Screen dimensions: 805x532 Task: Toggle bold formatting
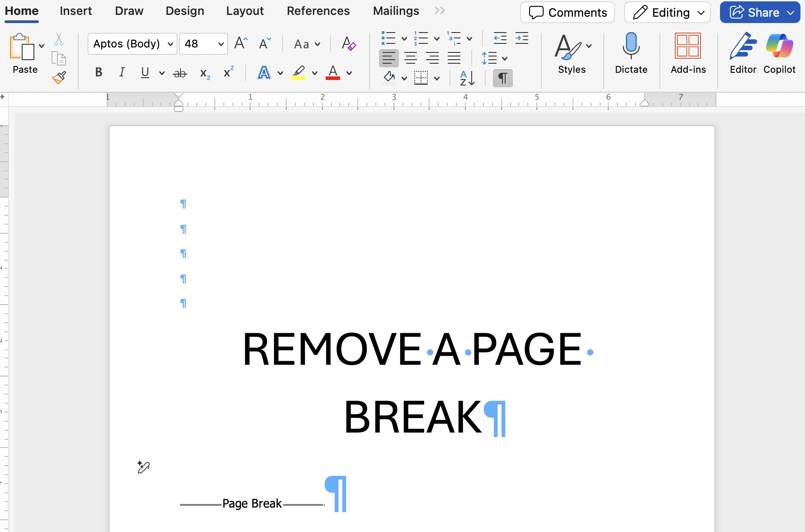[98, 72]
